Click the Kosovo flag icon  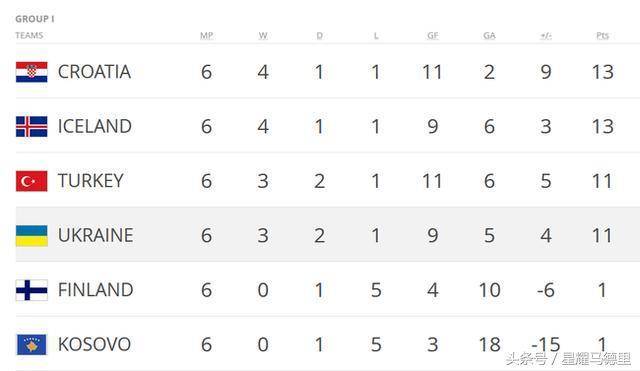click(31, 344)
